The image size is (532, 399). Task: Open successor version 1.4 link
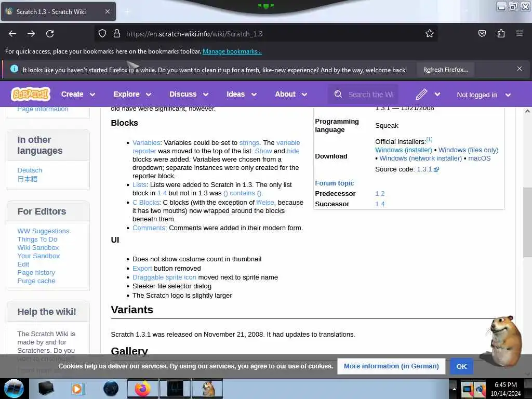[x=380, y=204]
